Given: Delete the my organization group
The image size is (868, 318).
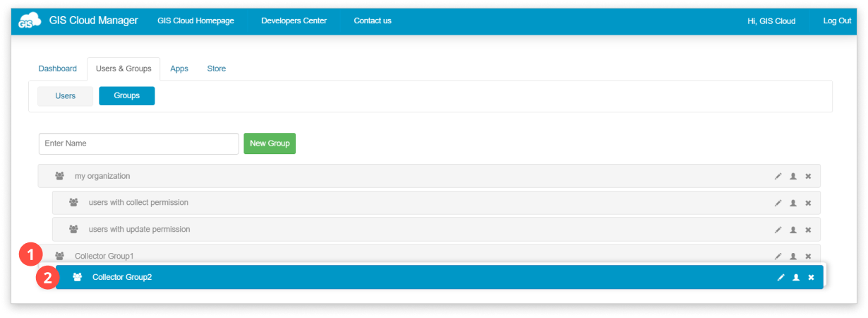Looking at the screenshot, I should [x=808, y=176].
